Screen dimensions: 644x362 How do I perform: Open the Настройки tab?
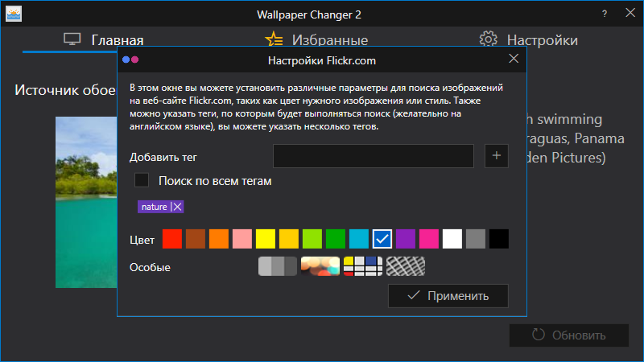tap(529, 39)
